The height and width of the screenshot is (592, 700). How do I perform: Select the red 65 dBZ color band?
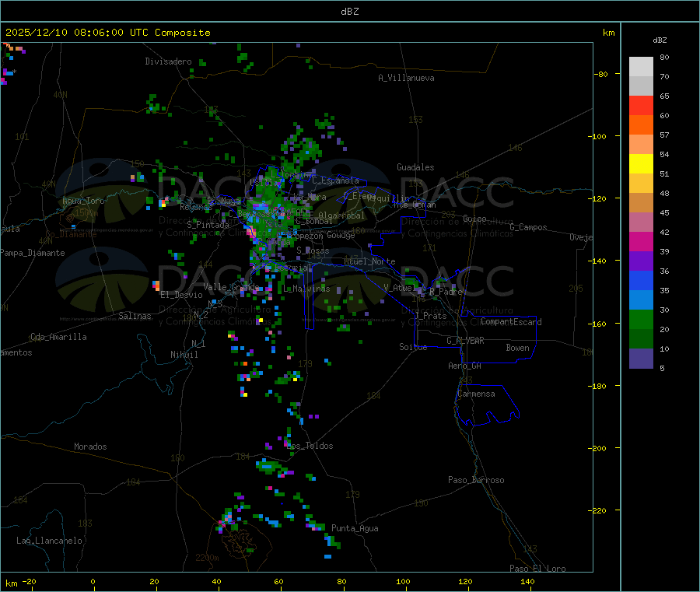coord(641,105)
